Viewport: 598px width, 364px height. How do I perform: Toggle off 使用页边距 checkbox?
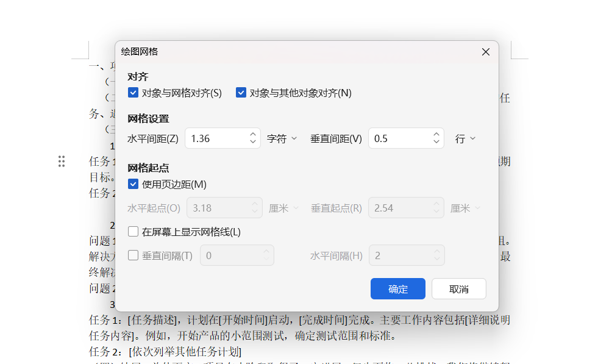click(x=133, y=184)
